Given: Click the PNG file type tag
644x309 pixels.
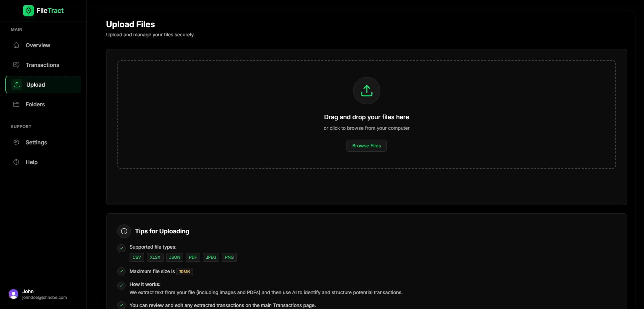Looking at the screenshot, I should (x=229, y=257).
